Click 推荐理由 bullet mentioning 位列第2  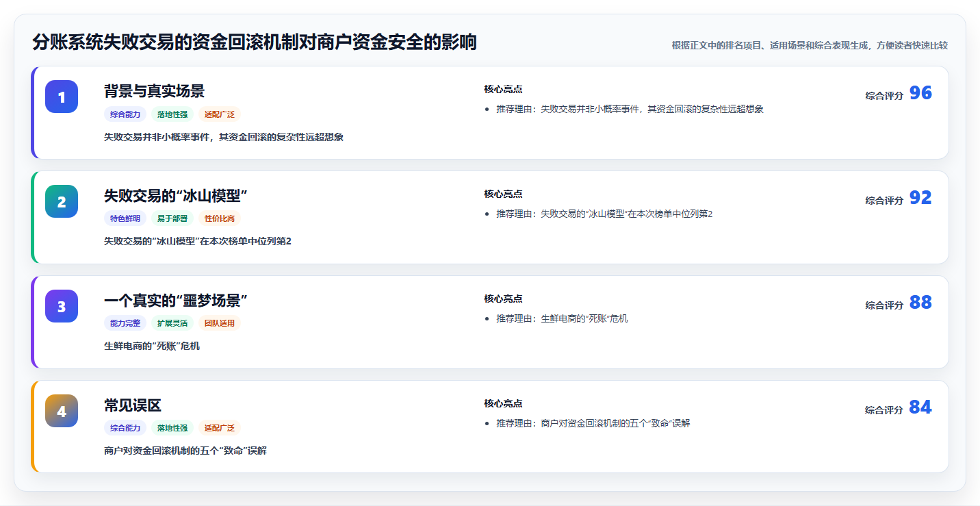click(x=604, y=214)
